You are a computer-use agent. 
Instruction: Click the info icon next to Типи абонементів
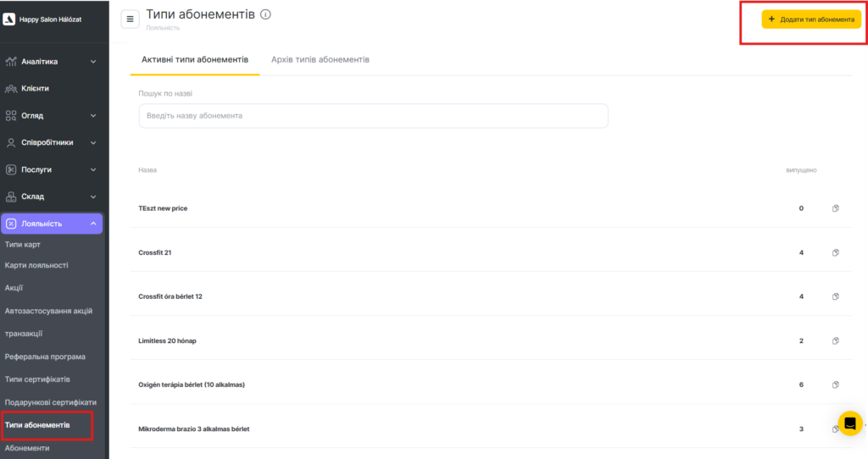click(265, 14)
